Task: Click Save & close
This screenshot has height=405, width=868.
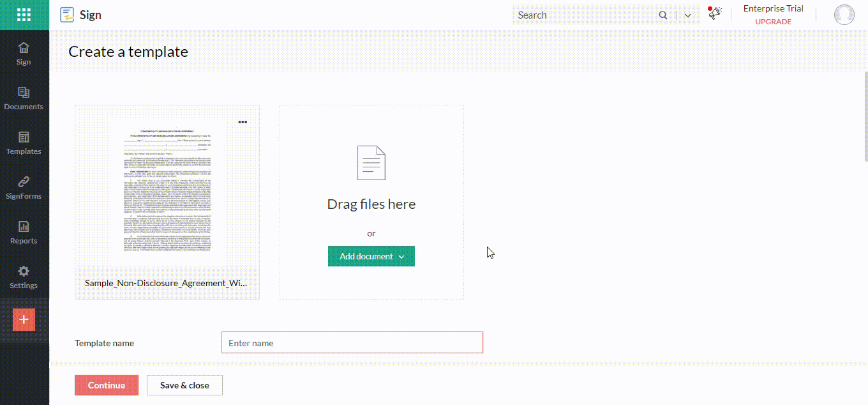Action: [x=184, y=385]
